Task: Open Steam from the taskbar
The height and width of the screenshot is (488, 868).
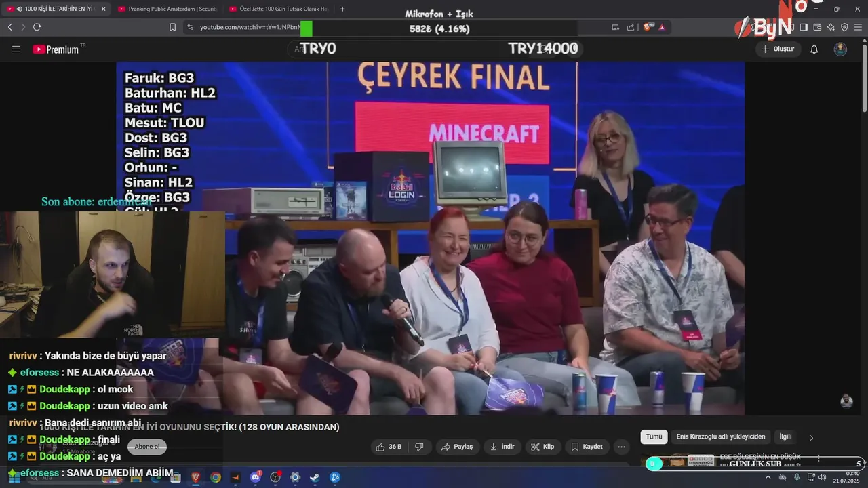Action: pos(315,477)
